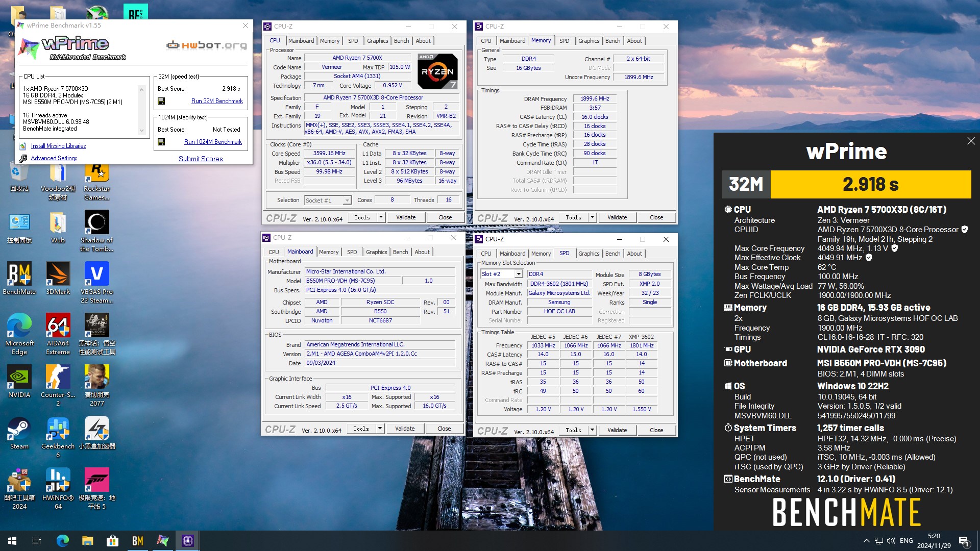
Task: Click Submit Scores link in wPrime
Action: pyautogui.click(x=201, y=159)
